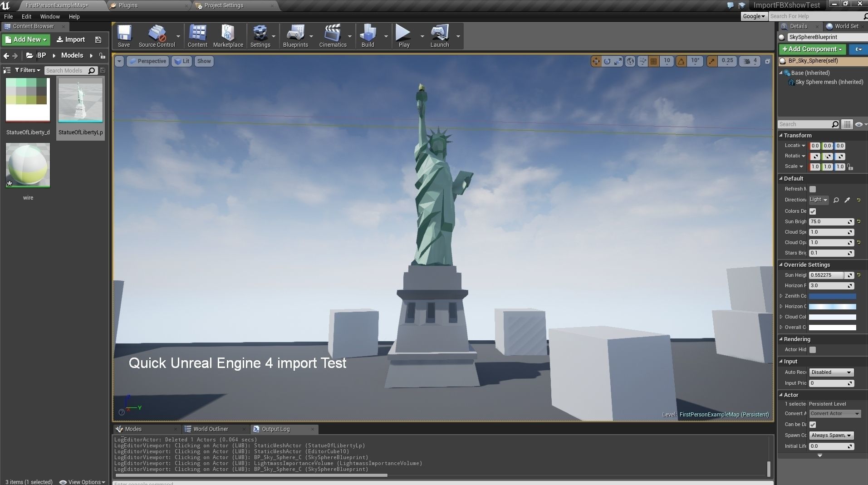Click the Overall Color swatch
The width and height of the screenshot is (868, 485).
coord(832,328)
